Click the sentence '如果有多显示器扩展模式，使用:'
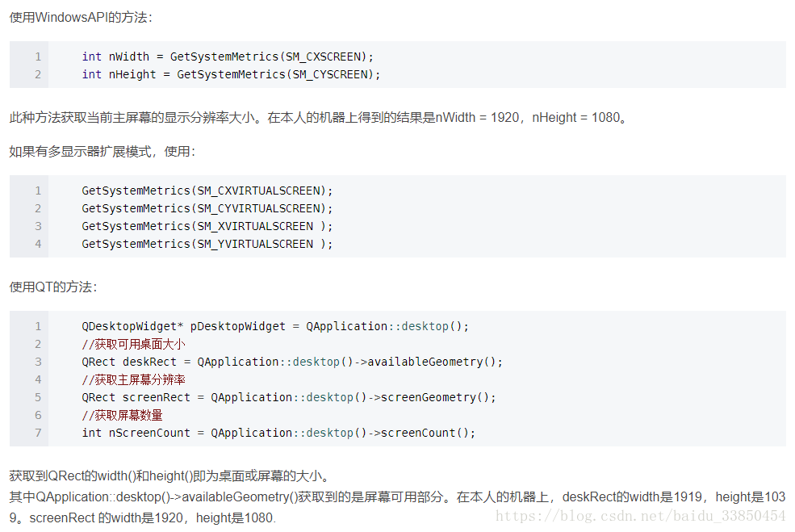The width and height of the screenshot is (795, 532). coord(102,152)
